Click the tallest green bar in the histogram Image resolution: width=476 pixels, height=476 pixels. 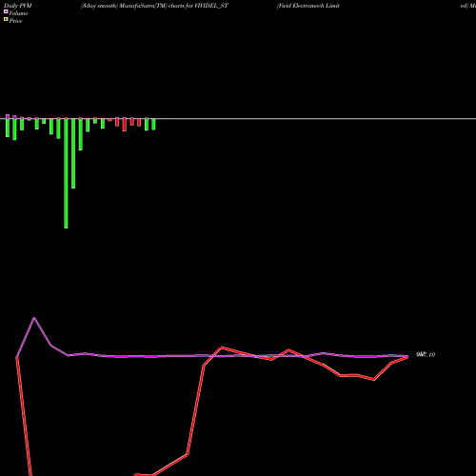(66, 173)
